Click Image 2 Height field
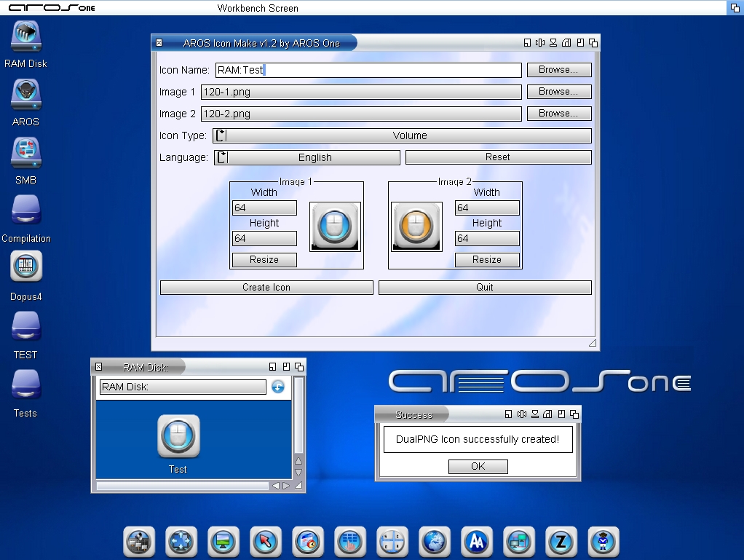 point(487,238)
